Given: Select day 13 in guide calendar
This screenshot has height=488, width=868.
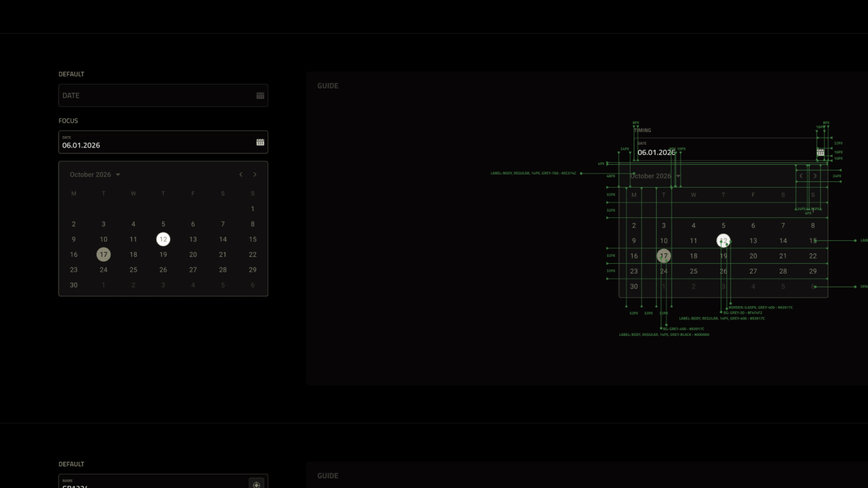Looking at the screenshot, I should click(753, 241).
